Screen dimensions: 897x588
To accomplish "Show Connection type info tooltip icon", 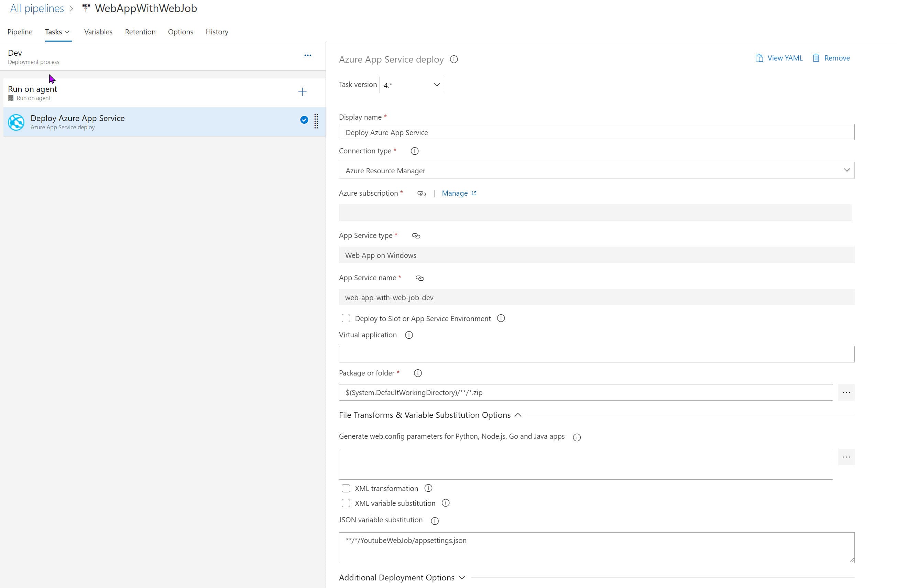I will pos(415,151).
